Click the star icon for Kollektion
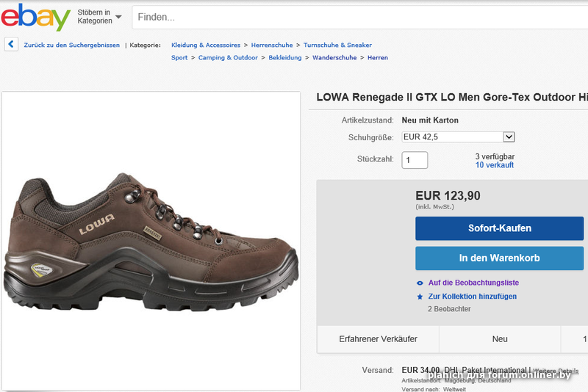Viewport: 588px width, 392px height. pyautogui.click(x=420, y=297)
